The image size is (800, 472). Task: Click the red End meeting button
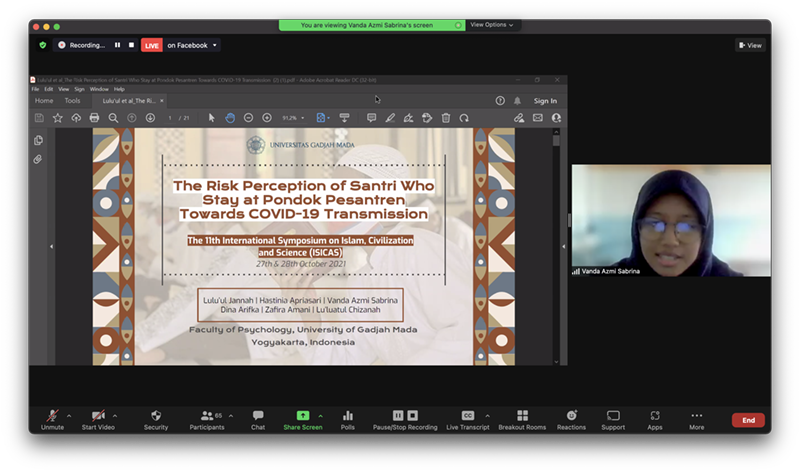[748, 420]
